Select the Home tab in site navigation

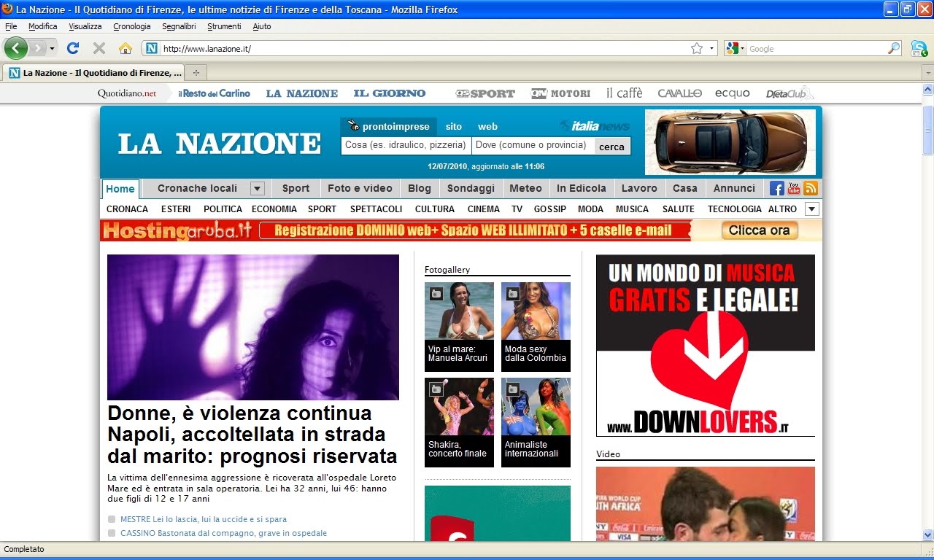point(120,189)
